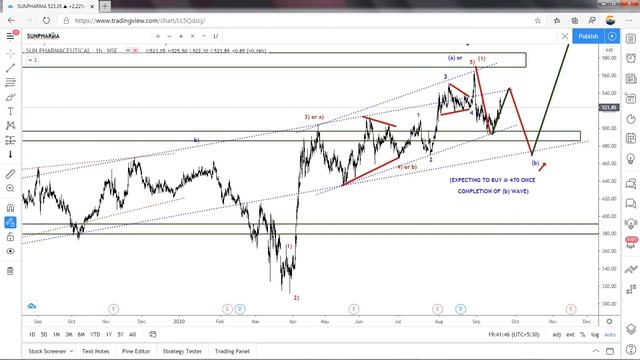
Task: Open the object tree layers icon
Action: click(x=631, y=329)
